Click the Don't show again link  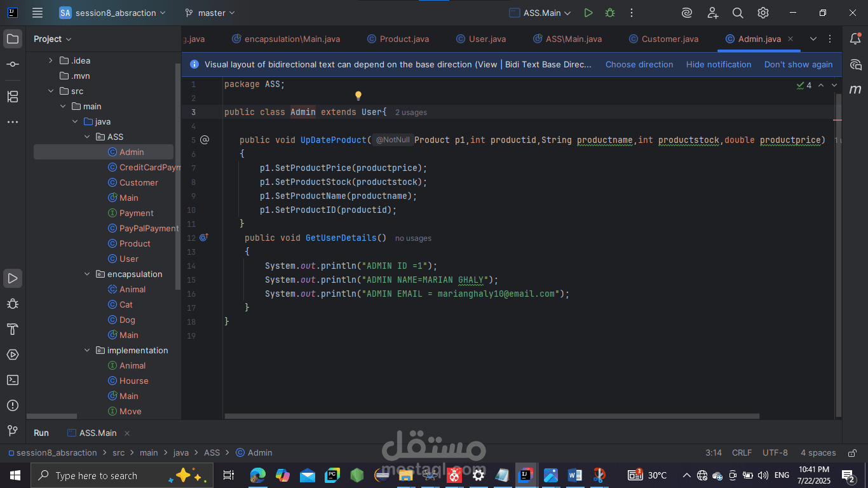point(798,64)
